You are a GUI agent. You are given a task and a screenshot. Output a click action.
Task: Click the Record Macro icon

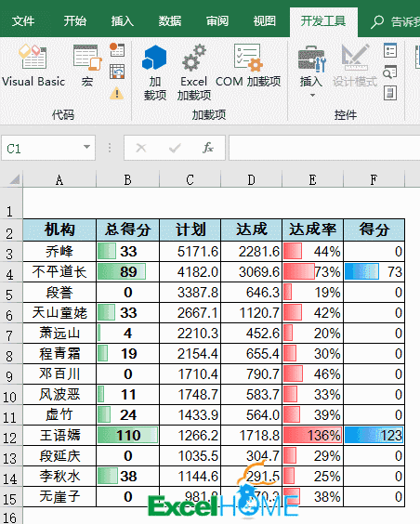click(x=117, y=50)
